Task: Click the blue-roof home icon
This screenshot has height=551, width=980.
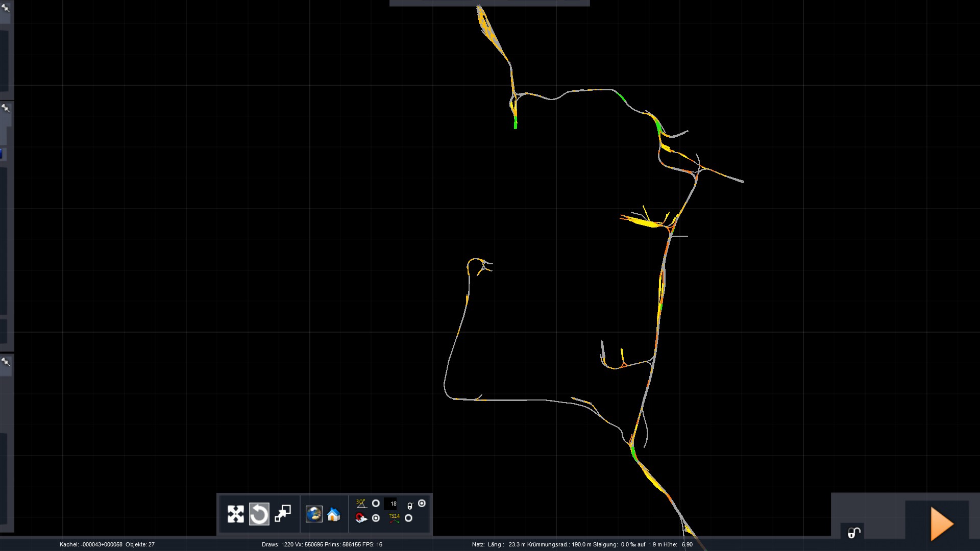Action: [x=334, y=514]
